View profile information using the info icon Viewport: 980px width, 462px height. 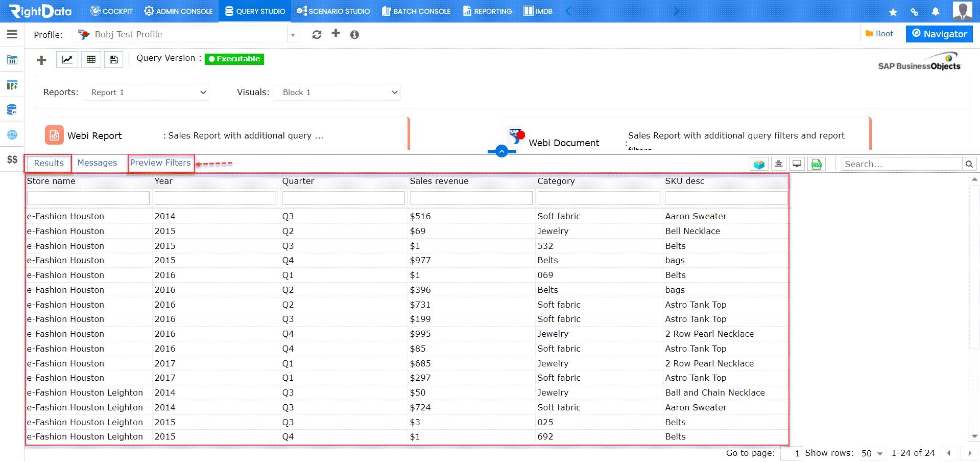(x=355, y=35)
